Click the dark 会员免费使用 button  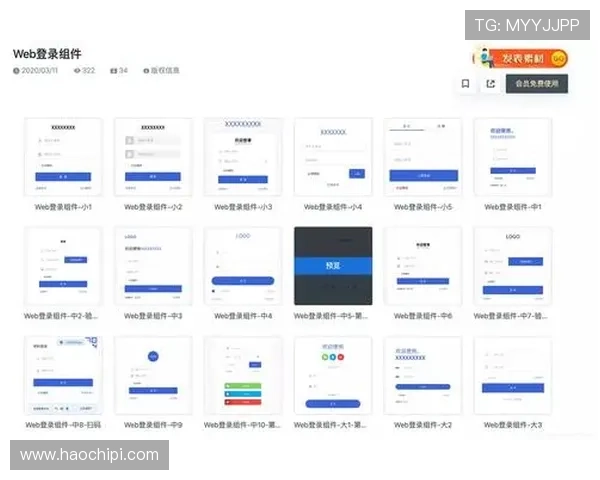[537, 83]
